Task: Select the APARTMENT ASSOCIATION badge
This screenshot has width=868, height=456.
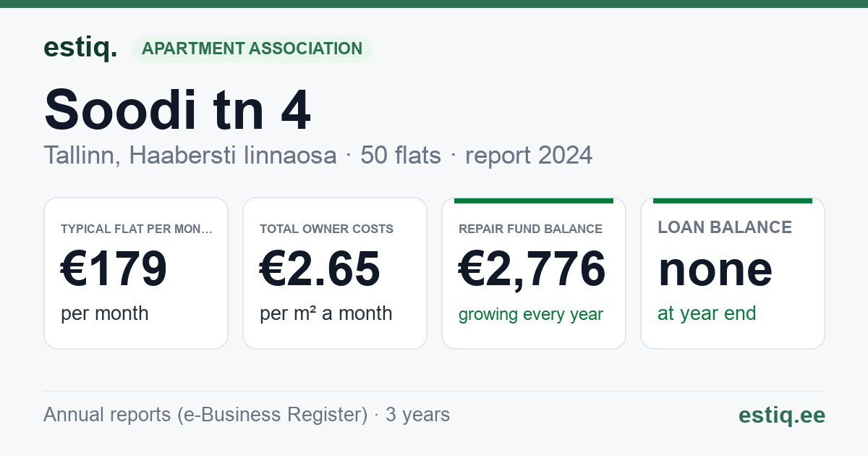Action: pos(252,48)
